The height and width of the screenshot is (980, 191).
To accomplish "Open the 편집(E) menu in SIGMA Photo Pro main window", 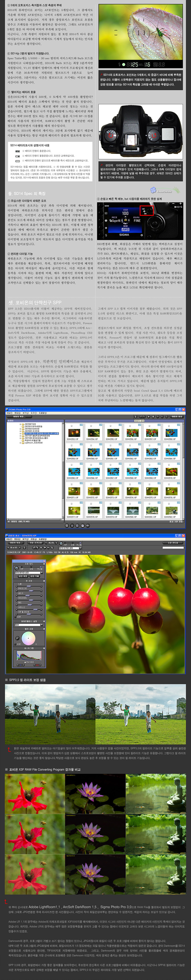I will (17, 413).
